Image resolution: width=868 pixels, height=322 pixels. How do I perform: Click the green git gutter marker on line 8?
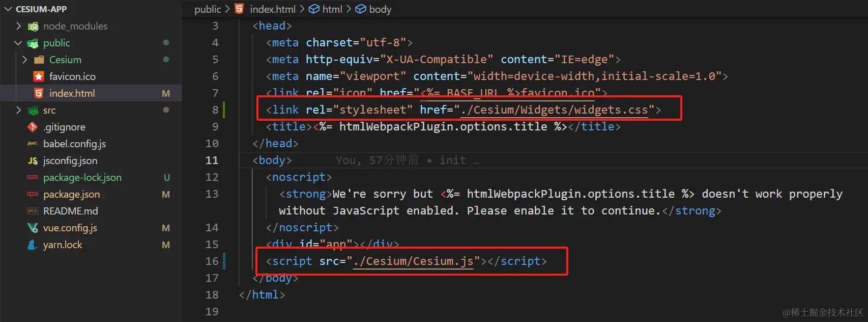point(224,110)
